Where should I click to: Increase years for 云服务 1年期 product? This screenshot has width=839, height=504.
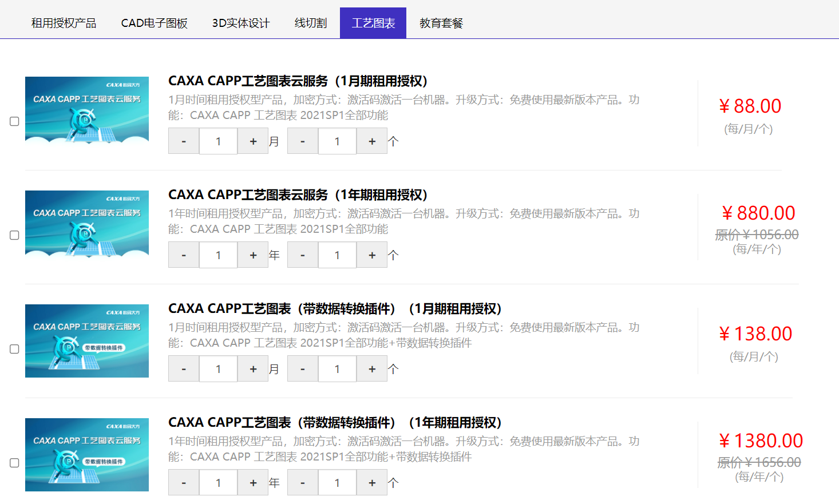(253, 255)
